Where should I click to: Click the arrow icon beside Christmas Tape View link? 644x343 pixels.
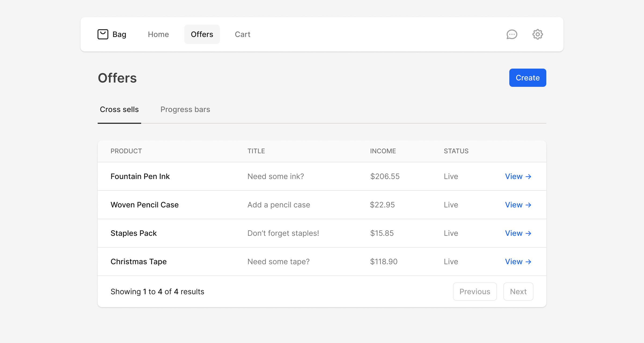529,262
